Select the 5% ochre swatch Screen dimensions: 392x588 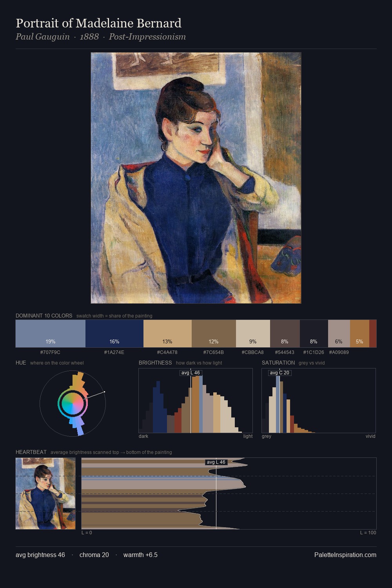(359, 334)
